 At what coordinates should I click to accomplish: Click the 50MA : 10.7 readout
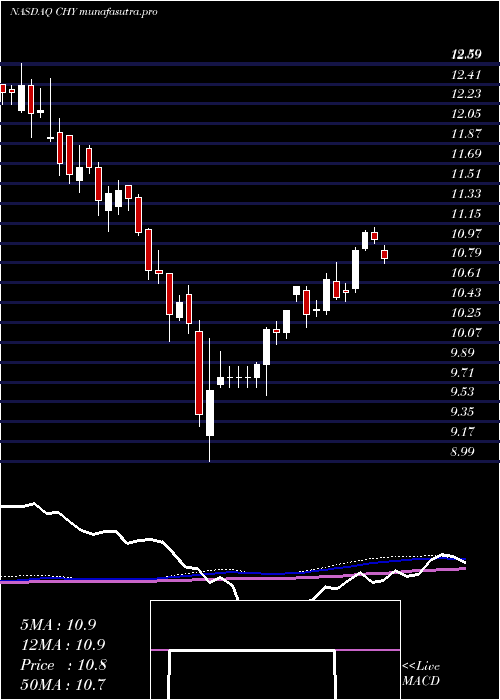click(x=63, y=684)
